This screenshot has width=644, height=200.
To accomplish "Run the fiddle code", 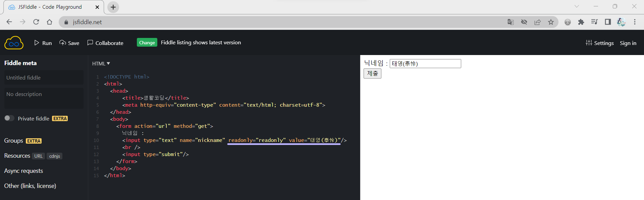I will (43, 43).
